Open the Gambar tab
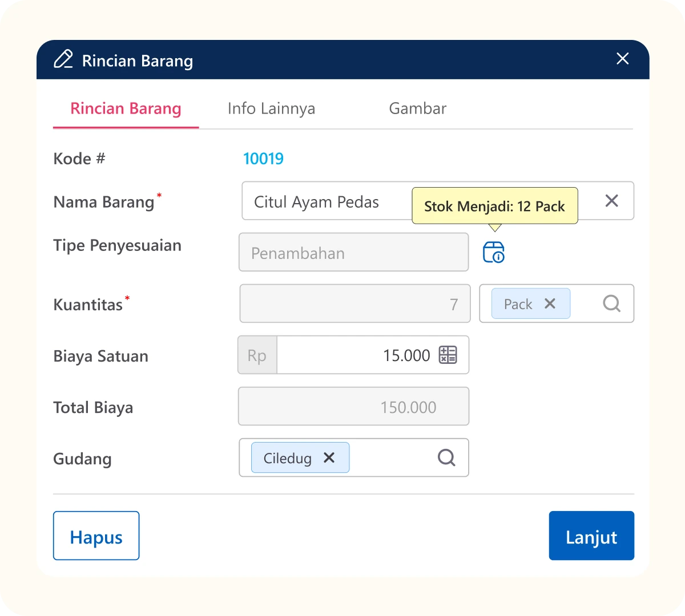Screen dimensions: 685x616 [417, 108]
